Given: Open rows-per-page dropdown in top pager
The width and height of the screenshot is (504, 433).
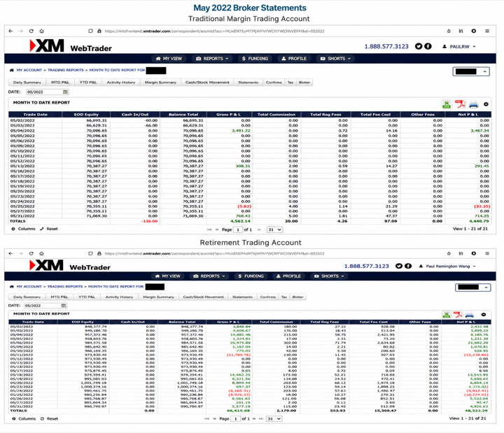Looking at the screenshot, I should [274, 229].
